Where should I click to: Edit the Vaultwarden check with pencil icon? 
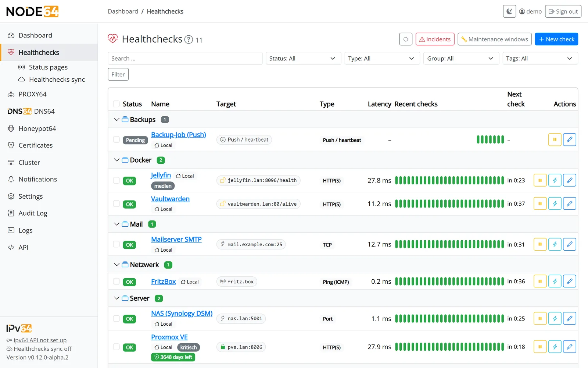(x=569, y=204)
